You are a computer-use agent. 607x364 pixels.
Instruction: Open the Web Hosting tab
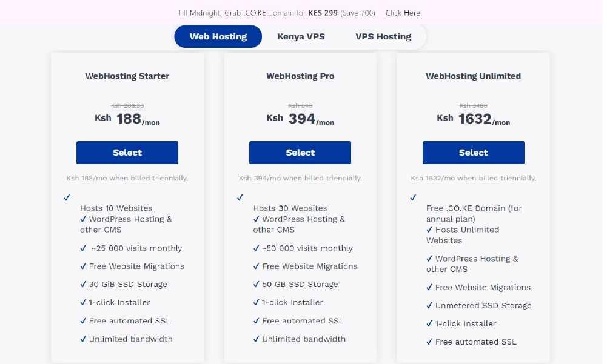tap(218, 36)
